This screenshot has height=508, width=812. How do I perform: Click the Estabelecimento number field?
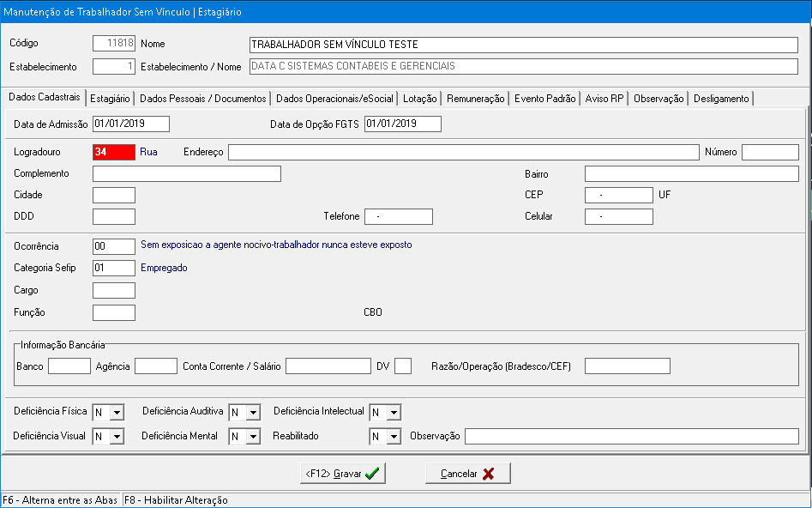pyautogui.click(x=114, y=66)
